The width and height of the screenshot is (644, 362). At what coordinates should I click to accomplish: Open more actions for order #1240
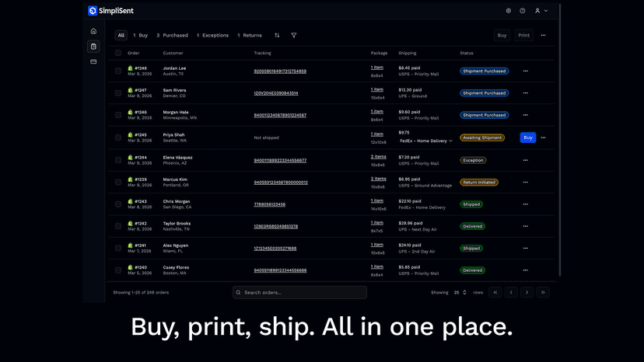(525, 270)
